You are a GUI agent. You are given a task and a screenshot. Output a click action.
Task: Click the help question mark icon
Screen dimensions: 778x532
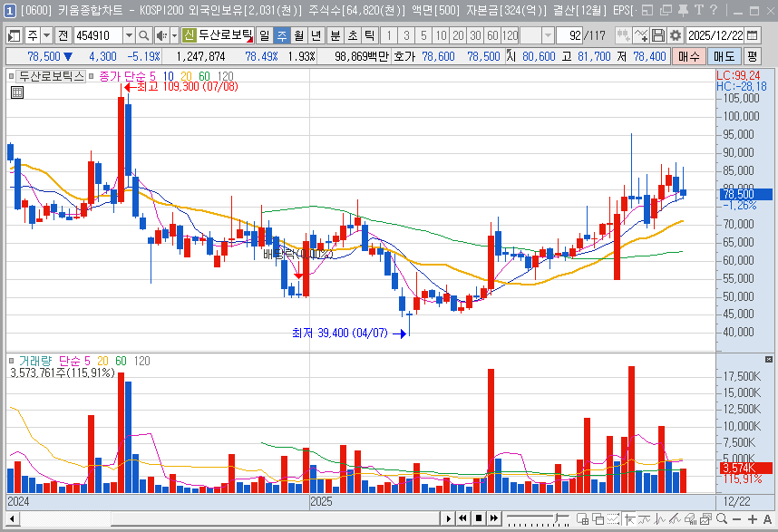714,10
